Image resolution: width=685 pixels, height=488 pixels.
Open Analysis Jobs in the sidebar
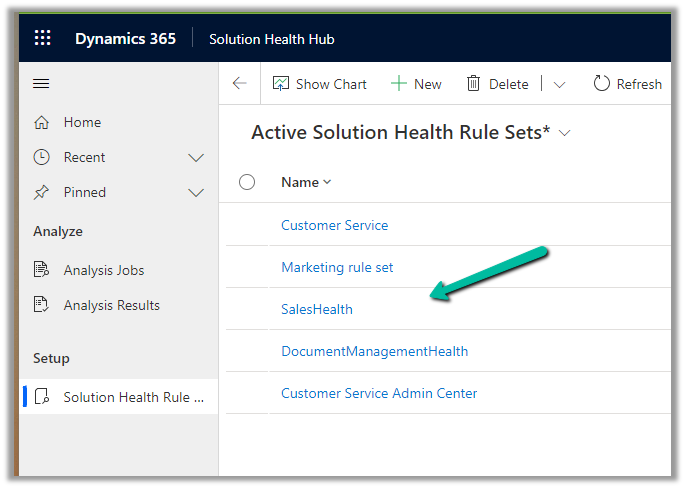(x=103, y=270)
